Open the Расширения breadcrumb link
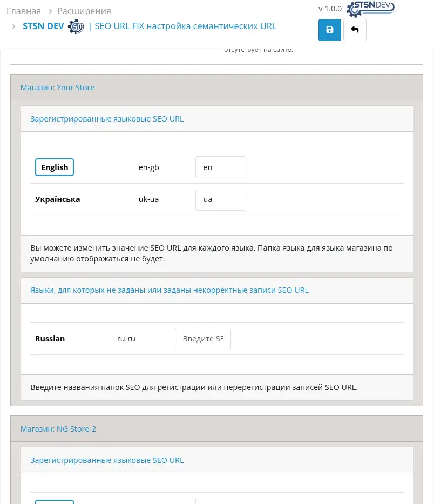This screenshot has width=434, height=504. pyautogui.click(x=84, y=11)
